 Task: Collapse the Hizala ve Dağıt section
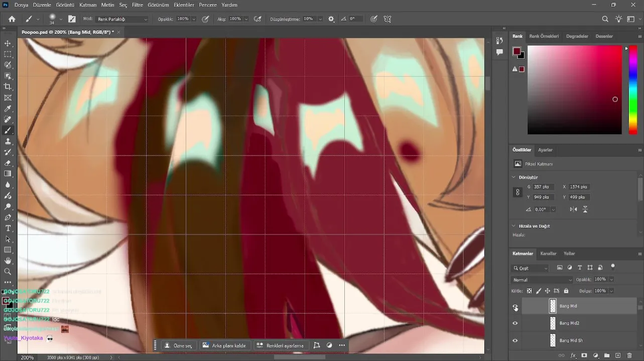pyautogui.click(x=513, y=226)
